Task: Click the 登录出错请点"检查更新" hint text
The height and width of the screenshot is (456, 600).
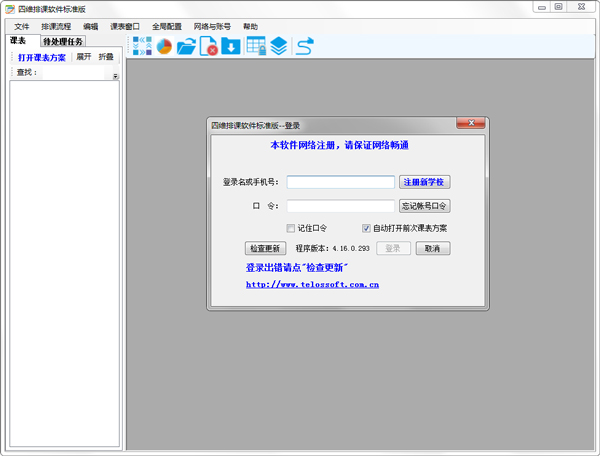Action: [x=297, y=267]
